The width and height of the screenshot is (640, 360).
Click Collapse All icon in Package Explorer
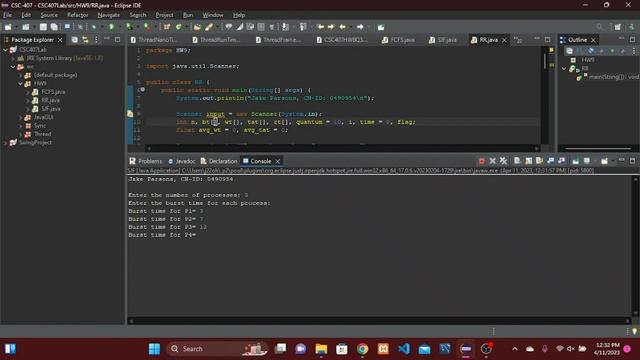(74, 40)
